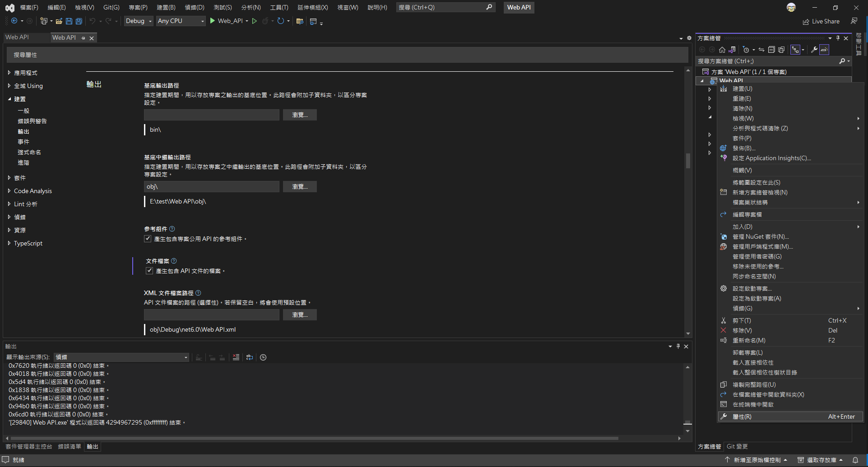This screenshot has height=467, width=868.
Task: Expand TypeScript section
Action: coord(9,243)
